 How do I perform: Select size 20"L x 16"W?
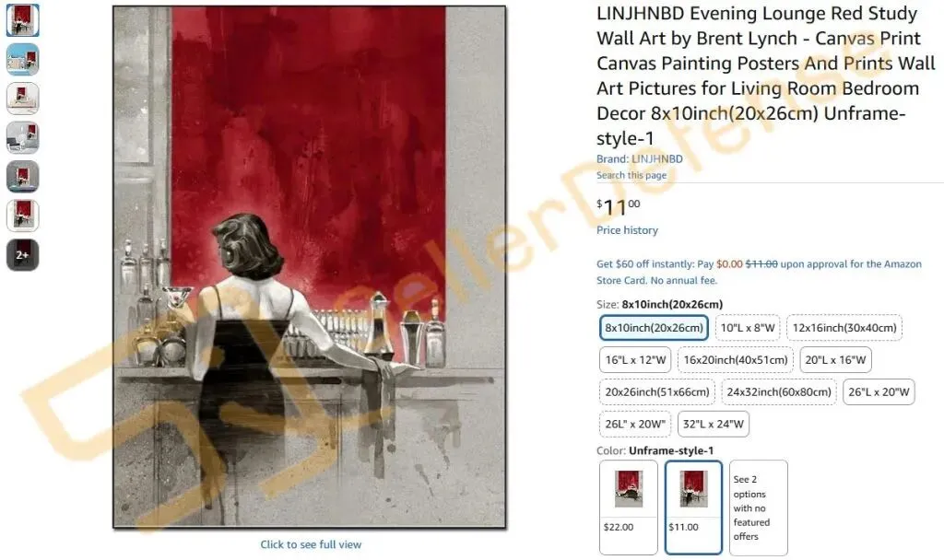pyautogui.click(x=835, y=360)
